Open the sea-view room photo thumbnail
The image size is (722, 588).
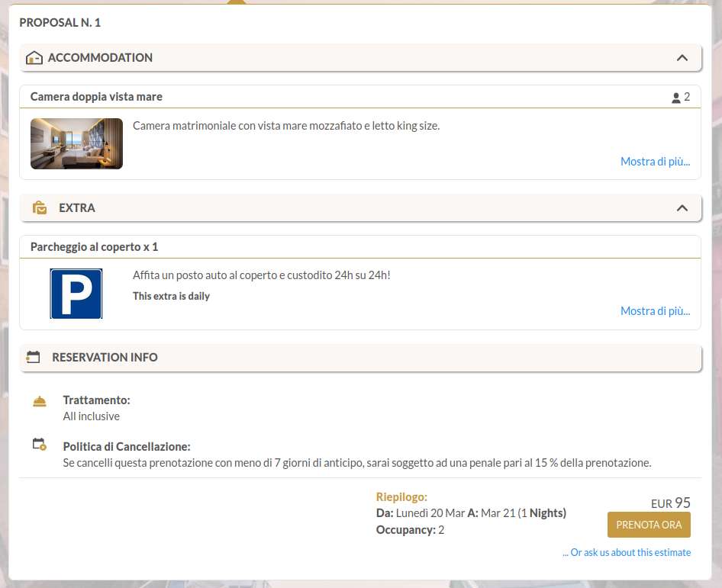[76, 143]
